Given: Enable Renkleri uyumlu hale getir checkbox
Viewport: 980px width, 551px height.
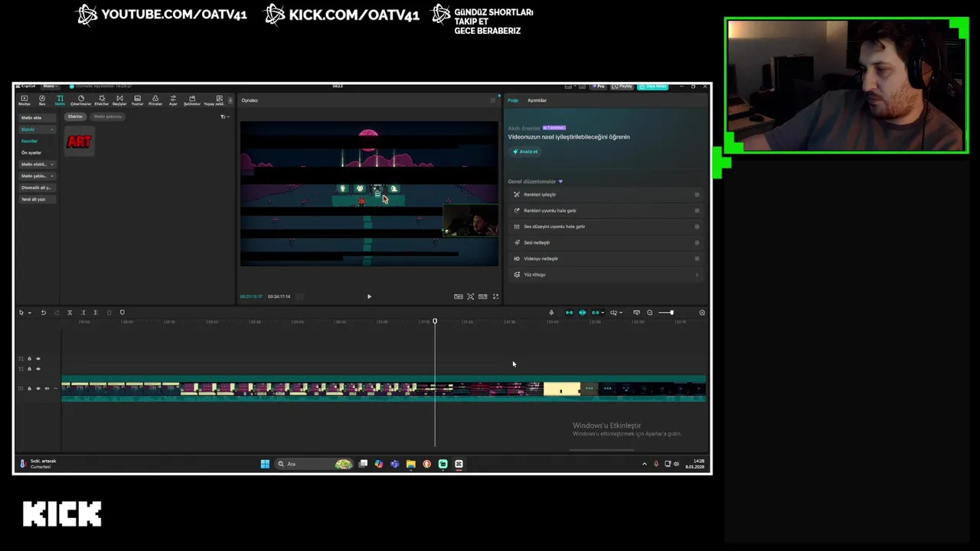Looking at the screenshot, I should pyautogui.click(x=697, y=210).
